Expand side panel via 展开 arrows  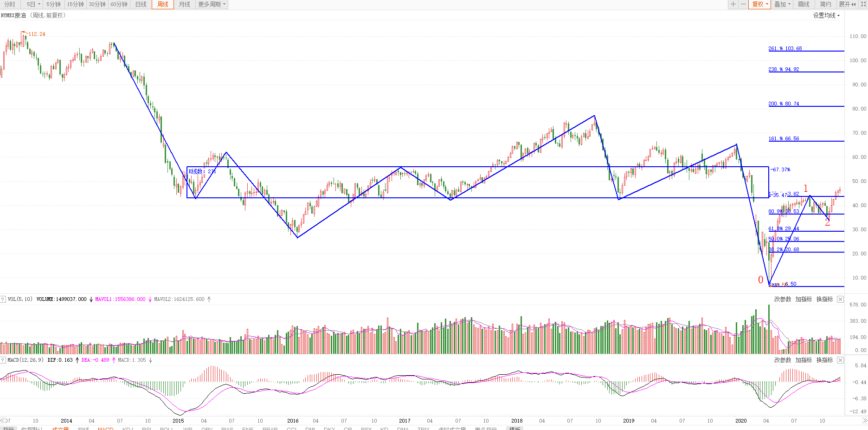pos(848,4)
